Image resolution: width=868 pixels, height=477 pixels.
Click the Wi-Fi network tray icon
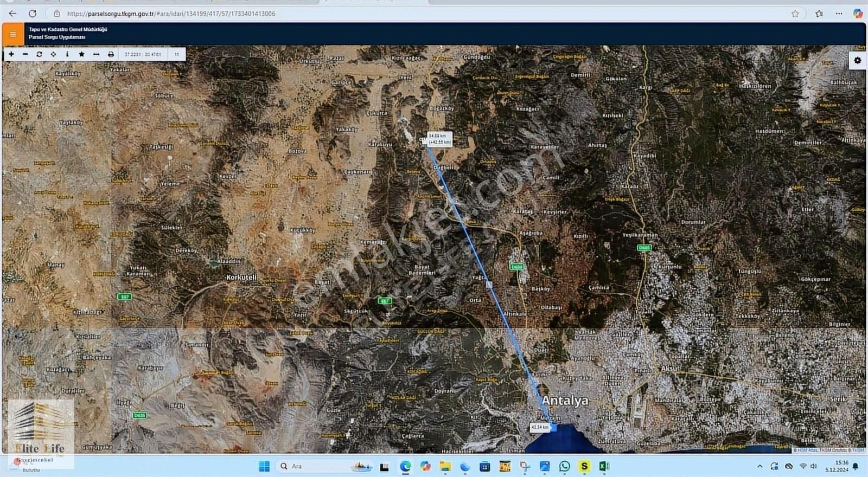(x=803, y=466)
